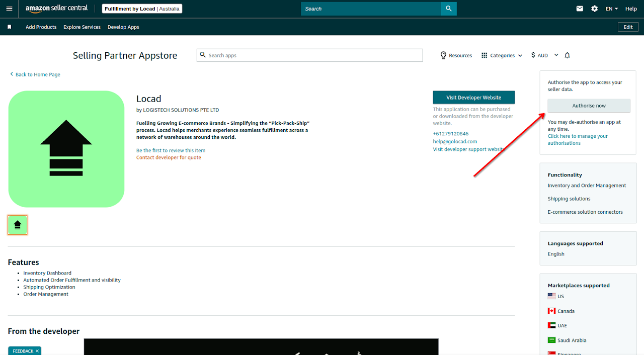
Task: Click the +61279120846 phone link
Action: (451, 134)
